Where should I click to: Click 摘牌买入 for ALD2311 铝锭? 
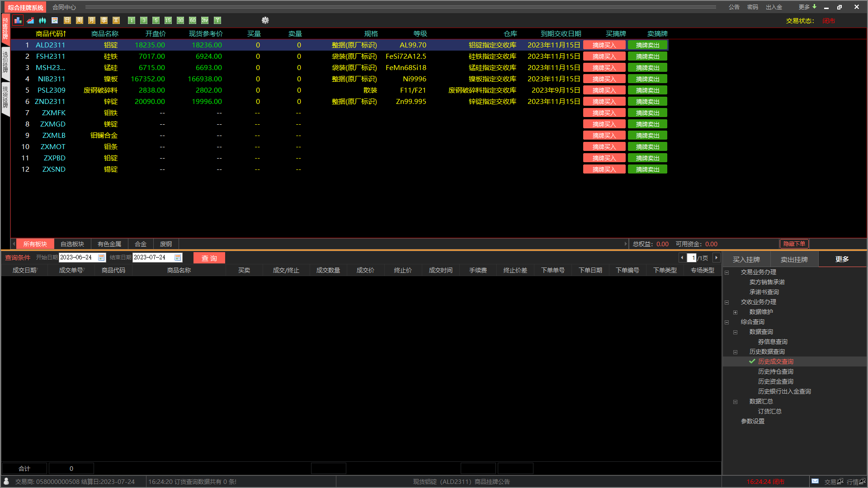[x=604, y=45]
